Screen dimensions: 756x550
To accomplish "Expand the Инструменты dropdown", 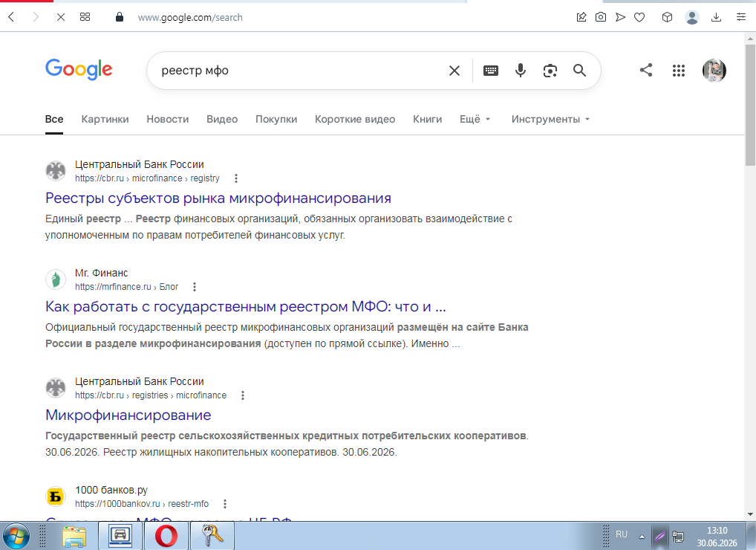I will [x=550, y=119].
